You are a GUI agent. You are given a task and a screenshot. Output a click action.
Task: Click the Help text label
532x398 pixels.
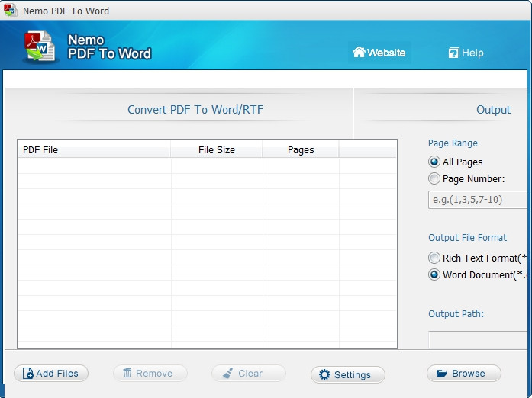[472, 53]
